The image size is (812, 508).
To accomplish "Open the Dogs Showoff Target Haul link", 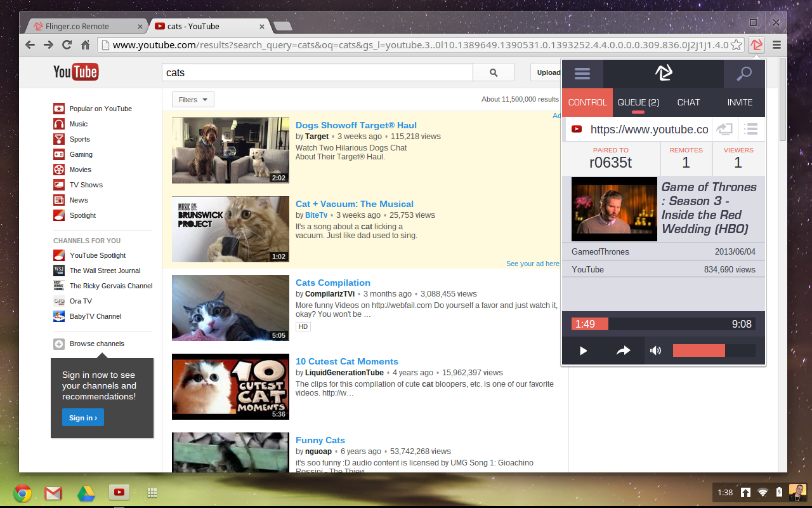I will (356, 125).
